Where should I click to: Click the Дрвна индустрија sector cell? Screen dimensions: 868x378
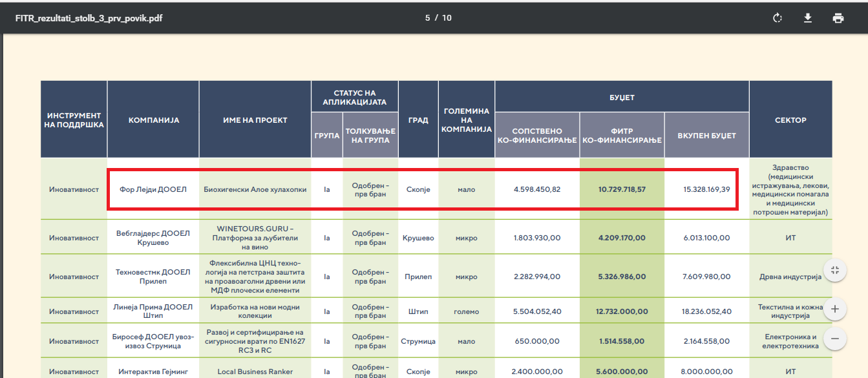pos(790,277)
